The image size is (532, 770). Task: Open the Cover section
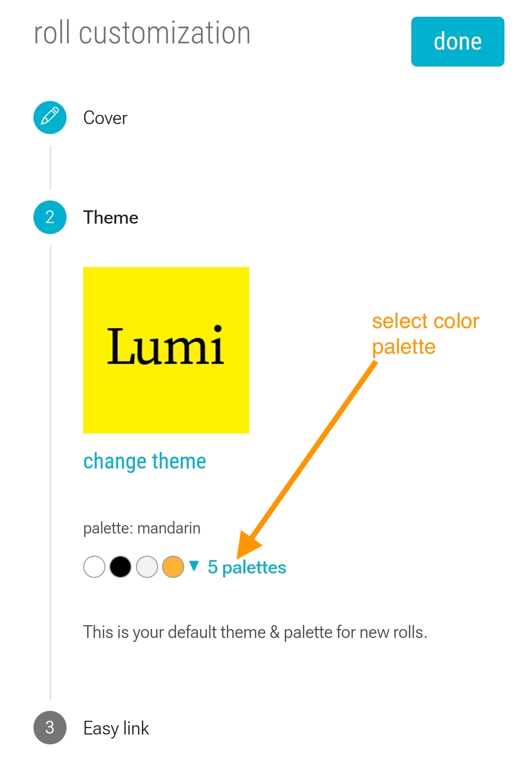click(105, 118)
